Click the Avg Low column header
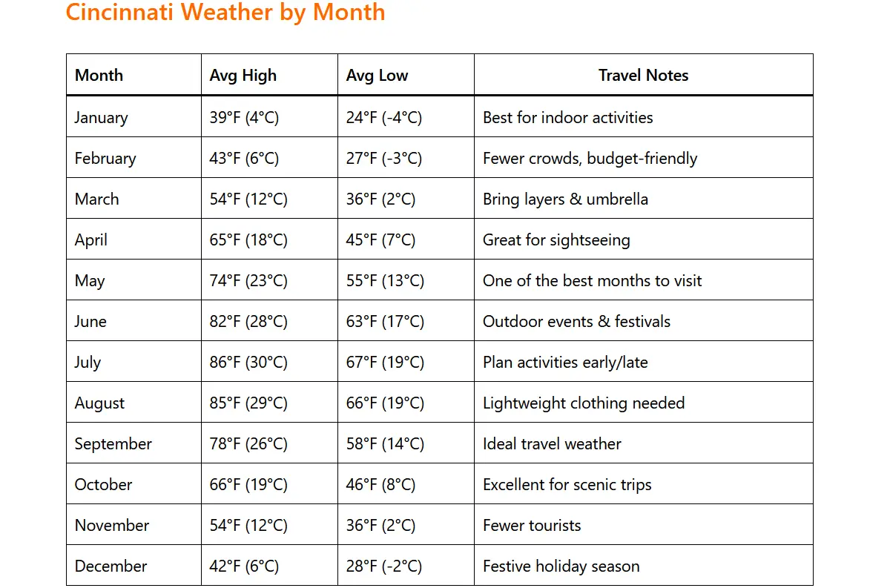Screen dimensions: 890x588 [377, 76]
